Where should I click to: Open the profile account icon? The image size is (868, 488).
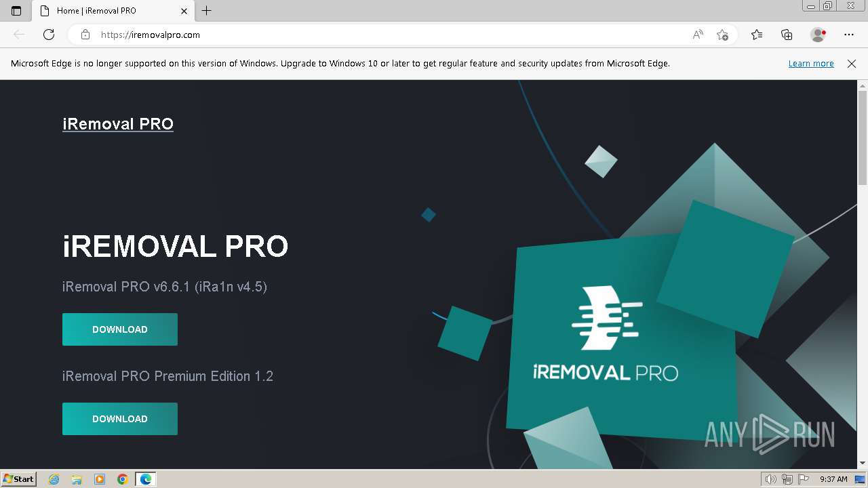click(818, 35)
